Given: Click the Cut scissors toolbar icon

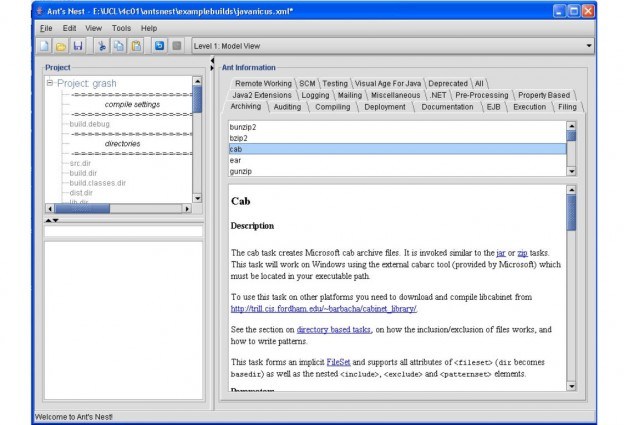Looking at the screenshot, I should 101,46.
